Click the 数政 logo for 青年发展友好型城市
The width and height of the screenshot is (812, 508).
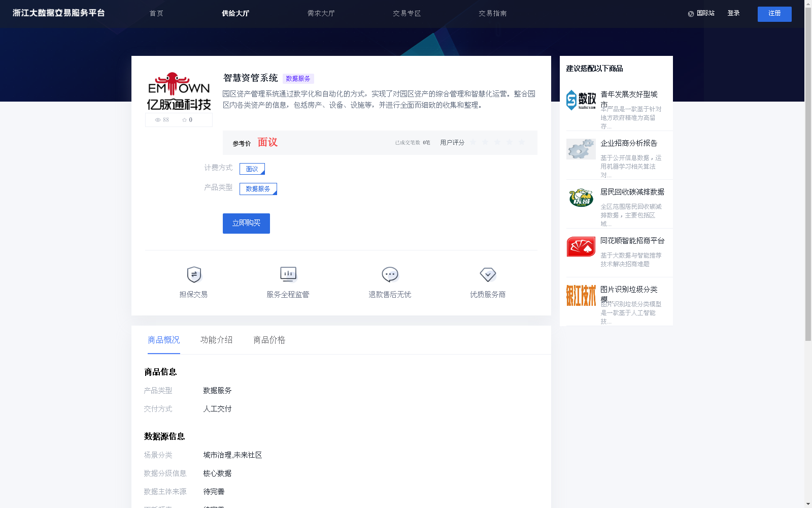click(x=581, y=100)
